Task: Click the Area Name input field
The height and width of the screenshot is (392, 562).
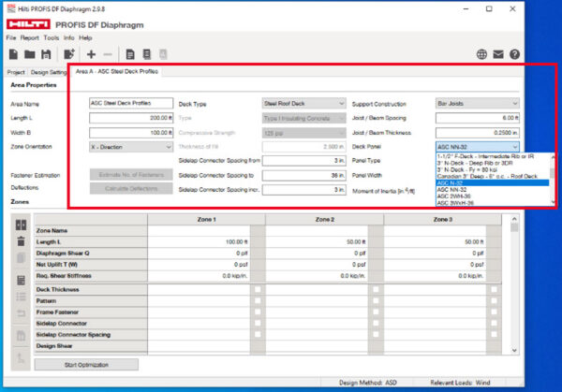Action: [131, 104]
